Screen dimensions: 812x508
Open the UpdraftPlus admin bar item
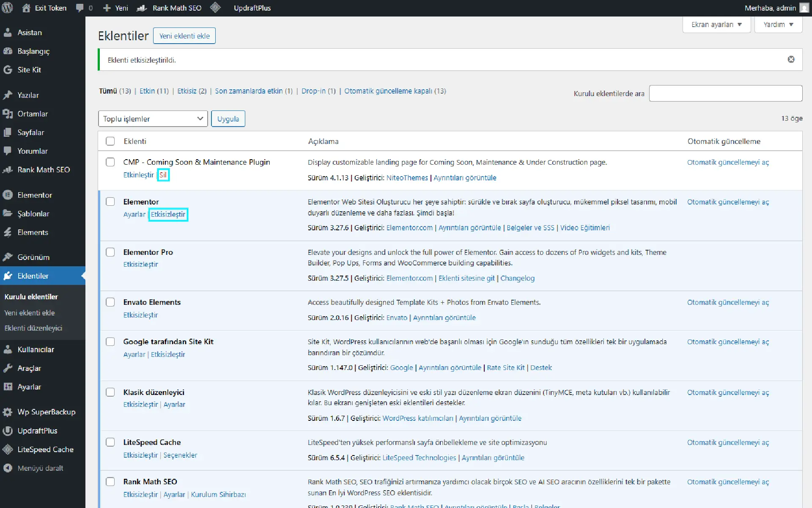tap(252, 8)
